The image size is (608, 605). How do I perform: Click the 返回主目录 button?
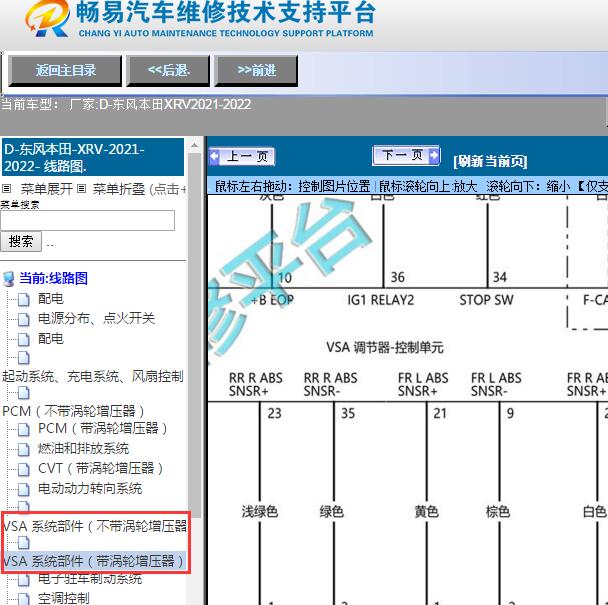pos(65,71)
